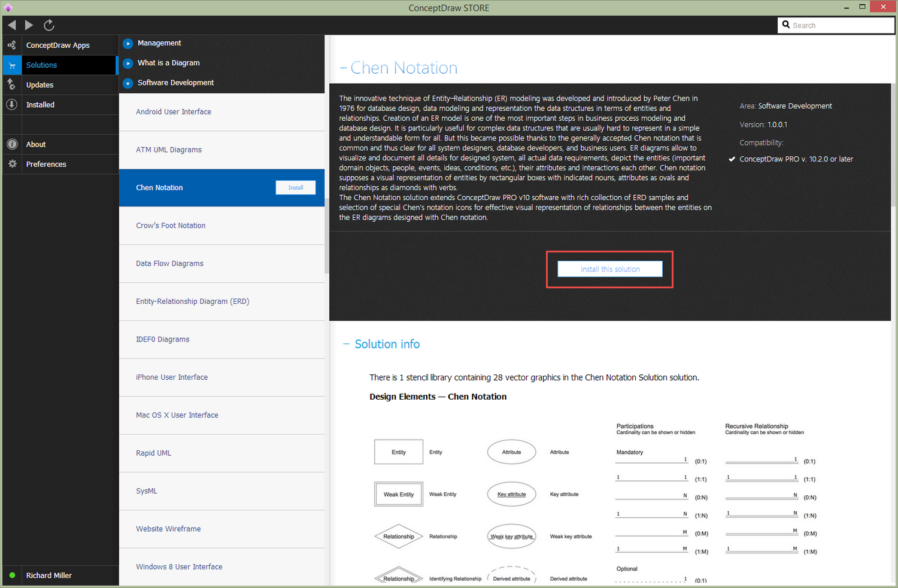Click the Richard Miller account name

click(x=49, y=575)
